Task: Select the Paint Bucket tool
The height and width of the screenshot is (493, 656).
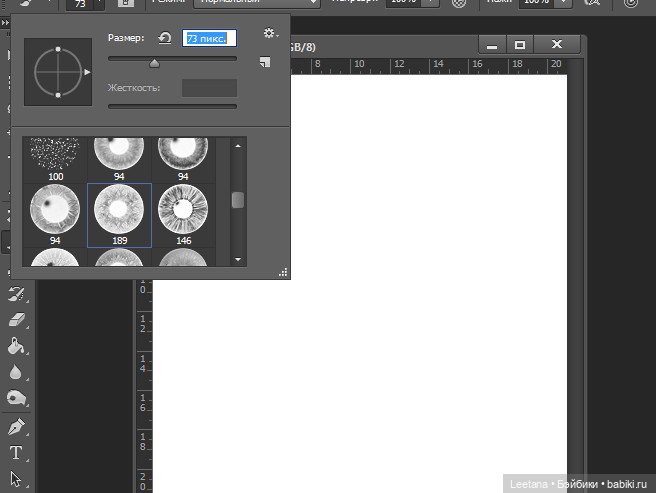Action: [x=17, y=346]
